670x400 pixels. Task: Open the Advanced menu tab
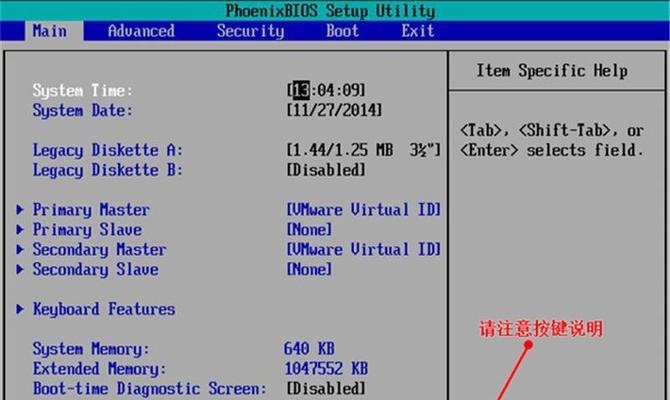coord(141,31)
